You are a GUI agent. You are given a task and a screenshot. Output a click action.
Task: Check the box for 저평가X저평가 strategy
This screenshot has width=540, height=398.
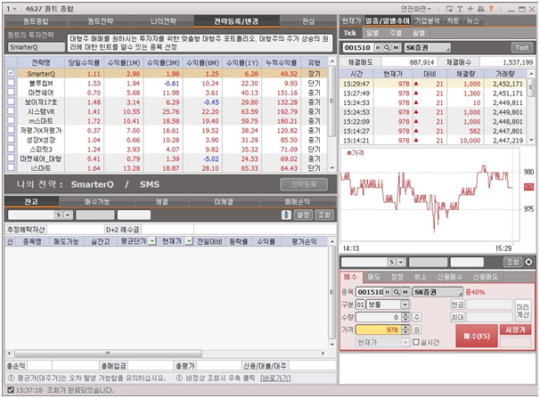11,130
